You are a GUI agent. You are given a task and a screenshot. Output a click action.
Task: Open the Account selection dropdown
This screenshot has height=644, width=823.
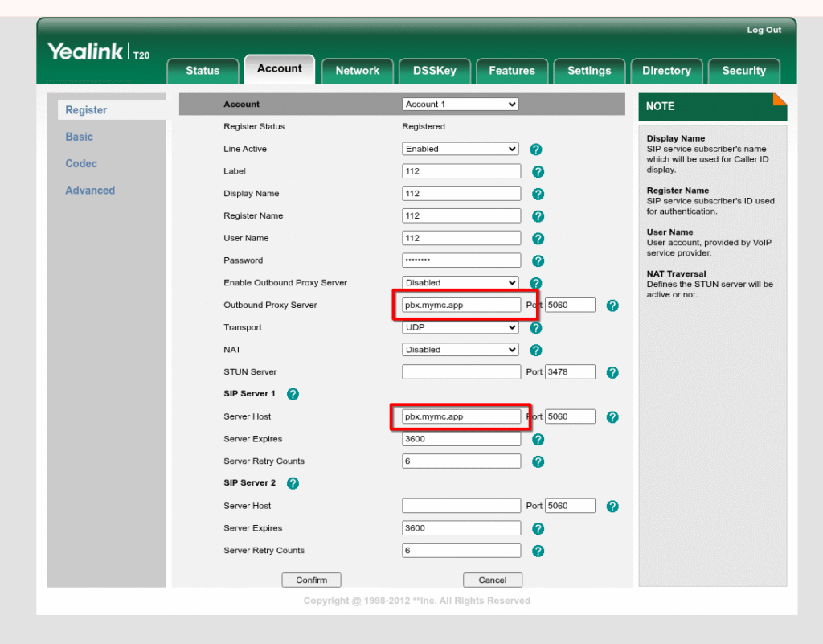coord(460,105)
